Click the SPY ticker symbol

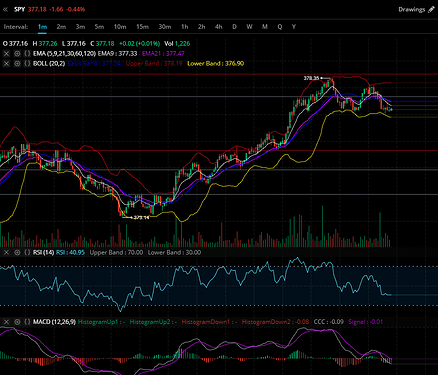pyautogui.click(x=19, y=9)
